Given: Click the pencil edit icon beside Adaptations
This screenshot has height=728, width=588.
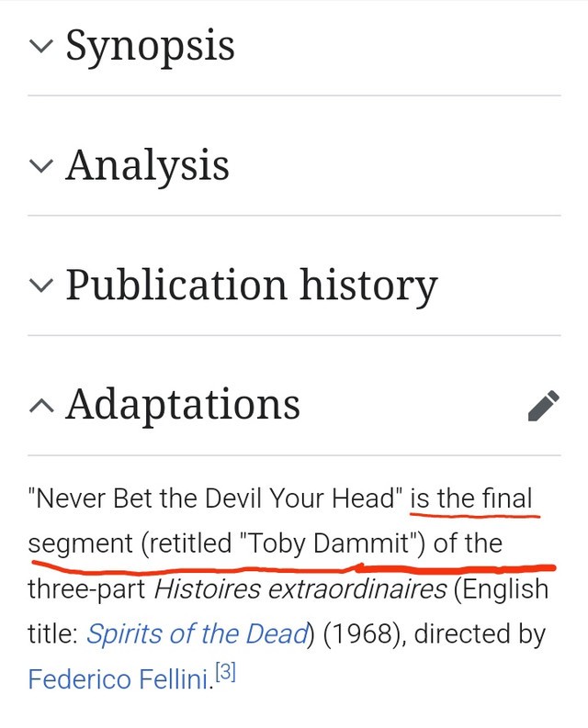Looking at the screenshot, I should tap(543, 406).
